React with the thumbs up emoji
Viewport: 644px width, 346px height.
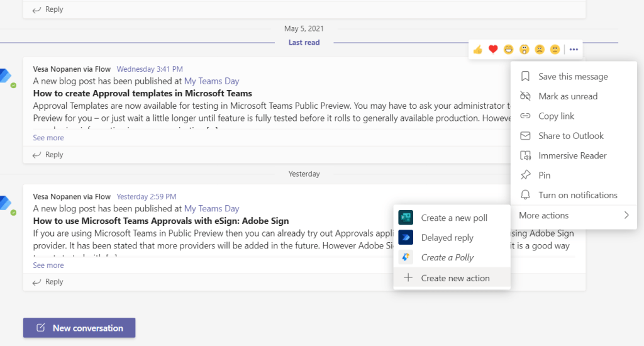478,49
